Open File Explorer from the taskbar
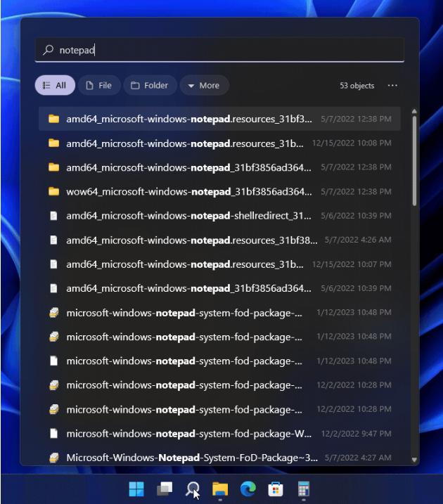The height and width of the screenshot is (504, 443). point(220,489)
